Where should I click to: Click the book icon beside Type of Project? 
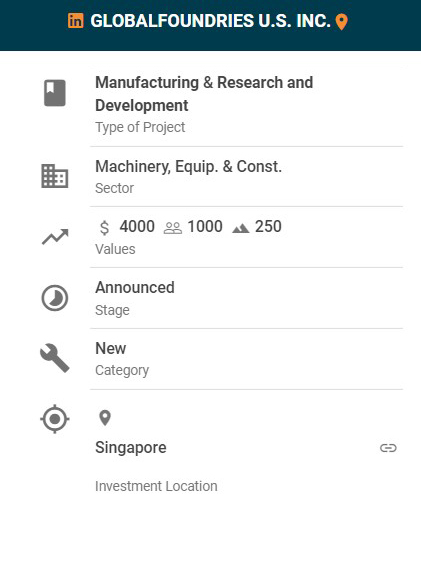point(55,93)
